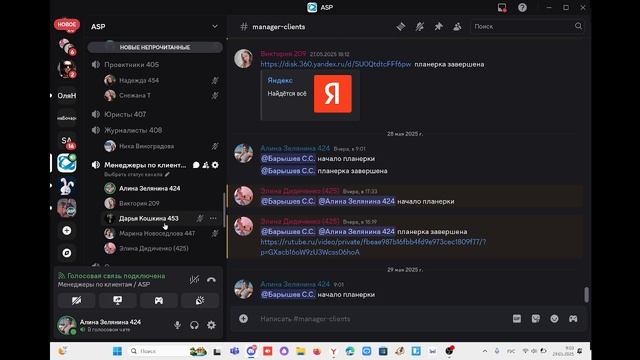640x360 pixels.
Task: Open the red НОВОЕ badge in server bar
Action: 67,24
